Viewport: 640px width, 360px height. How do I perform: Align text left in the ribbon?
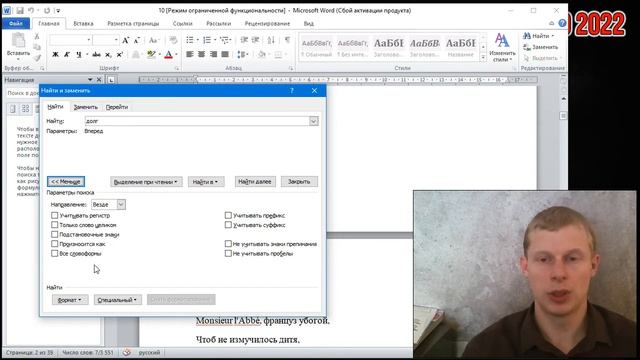(190, 54)
